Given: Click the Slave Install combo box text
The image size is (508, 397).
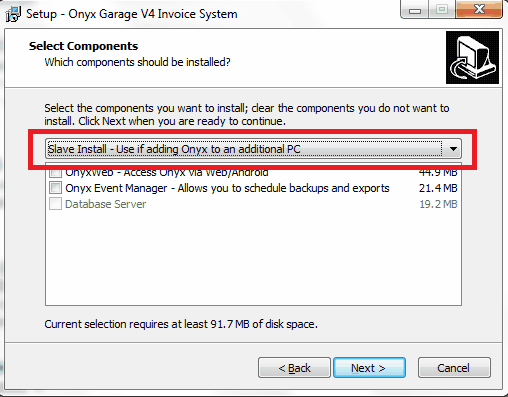Looking at the screenshot, I should [x=174, y=149].
